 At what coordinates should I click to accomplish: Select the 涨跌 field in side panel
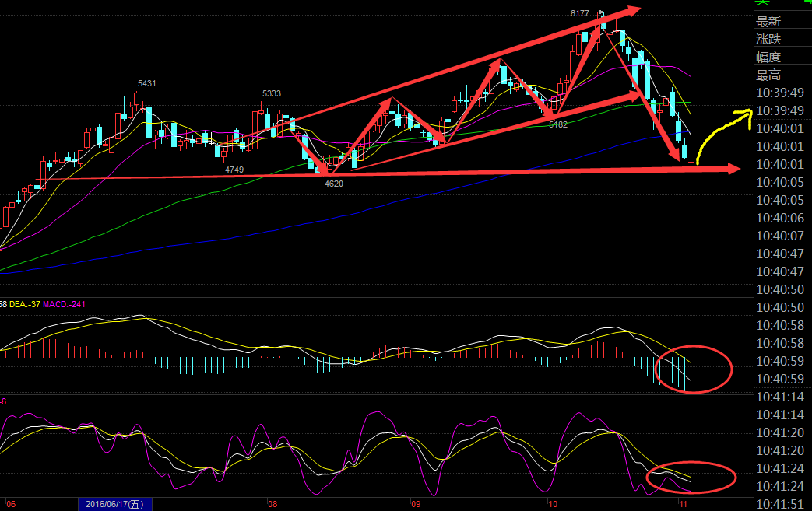768,39
